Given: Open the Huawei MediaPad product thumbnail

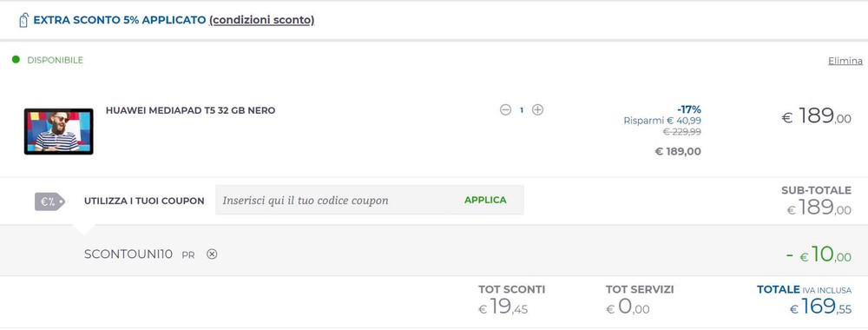Looking at the screenshot, I should coord(59,132).
